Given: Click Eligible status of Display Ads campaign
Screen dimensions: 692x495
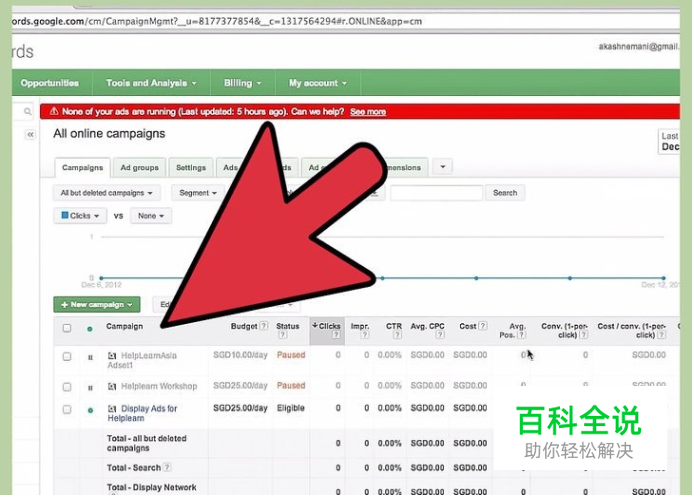Looking at the screenshot, I should pos(291,408).
